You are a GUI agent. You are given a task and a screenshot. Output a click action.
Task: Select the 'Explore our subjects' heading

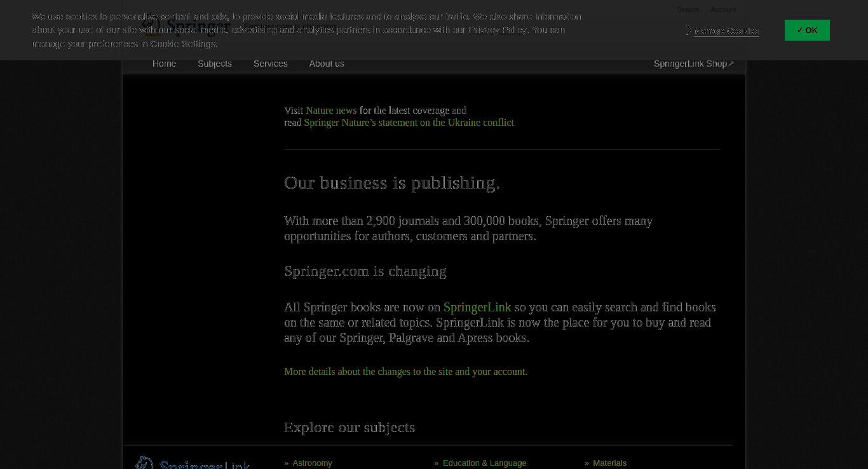(349, 427)
